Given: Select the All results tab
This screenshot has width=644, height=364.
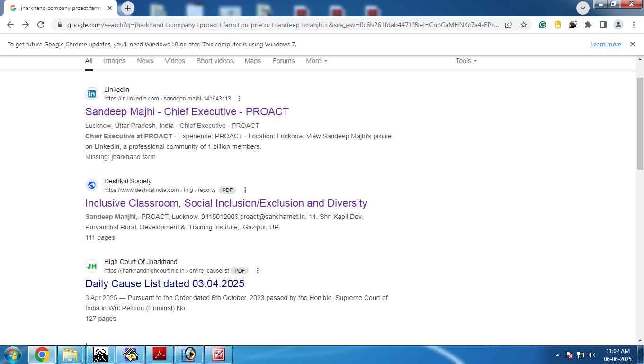Looking at the screenshot, I should tap(89, 61).
